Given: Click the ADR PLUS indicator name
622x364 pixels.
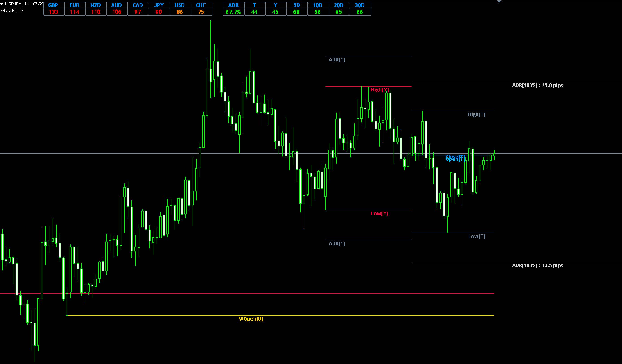Looking at the screenshot, I should point(12,10).
